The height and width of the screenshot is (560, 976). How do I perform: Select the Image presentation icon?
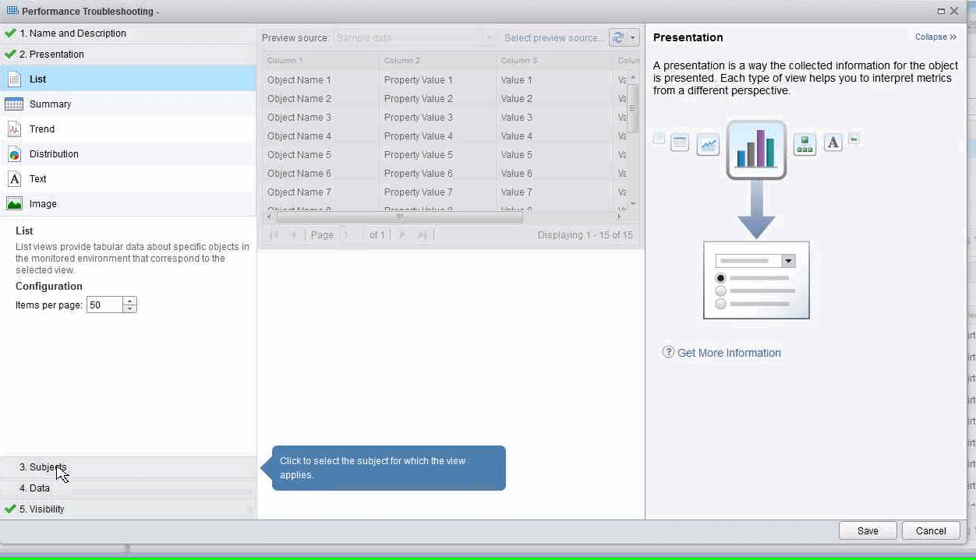tap(14, 204)
